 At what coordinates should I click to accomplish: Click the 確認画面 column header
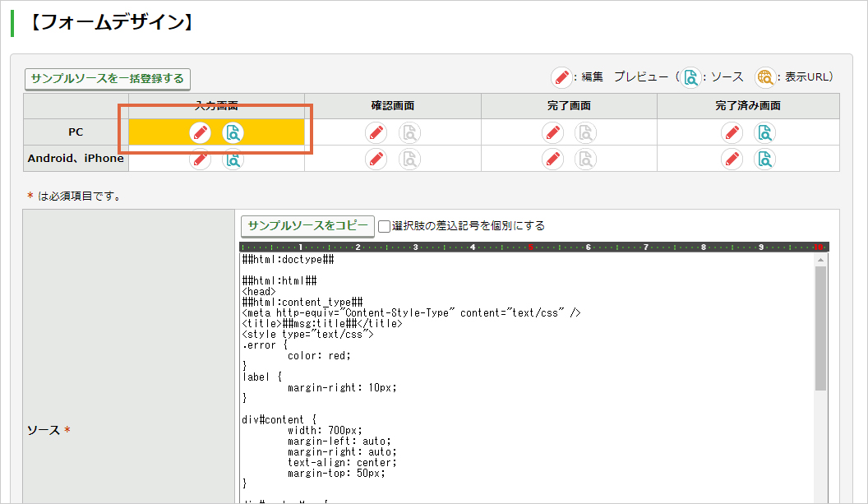[392, 106]
